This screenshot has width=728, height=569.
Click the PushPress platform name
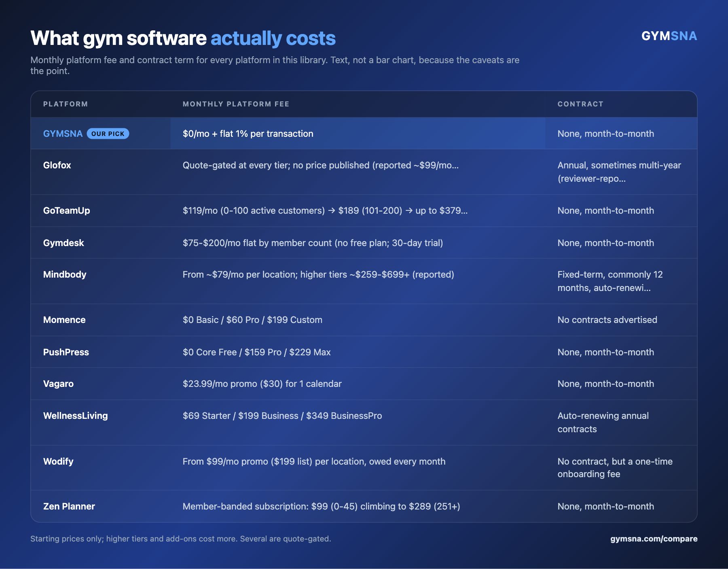[x=66, y=352]
